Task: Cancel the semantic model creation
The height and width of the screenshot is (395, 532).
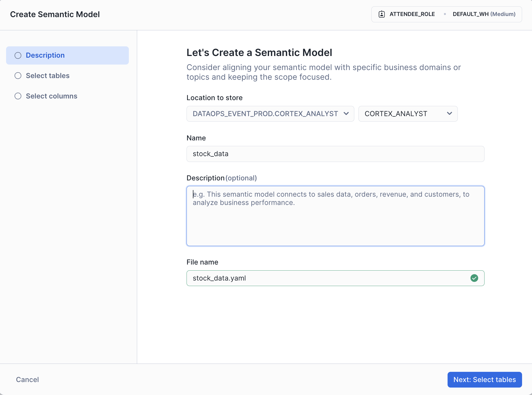Action: click(x=27, y=380)
